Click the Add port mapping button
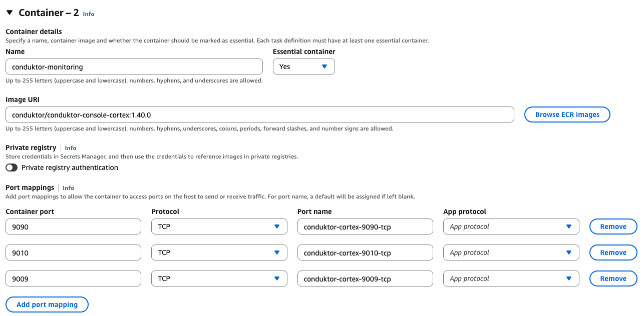The image size is (644, 316). 47,304
